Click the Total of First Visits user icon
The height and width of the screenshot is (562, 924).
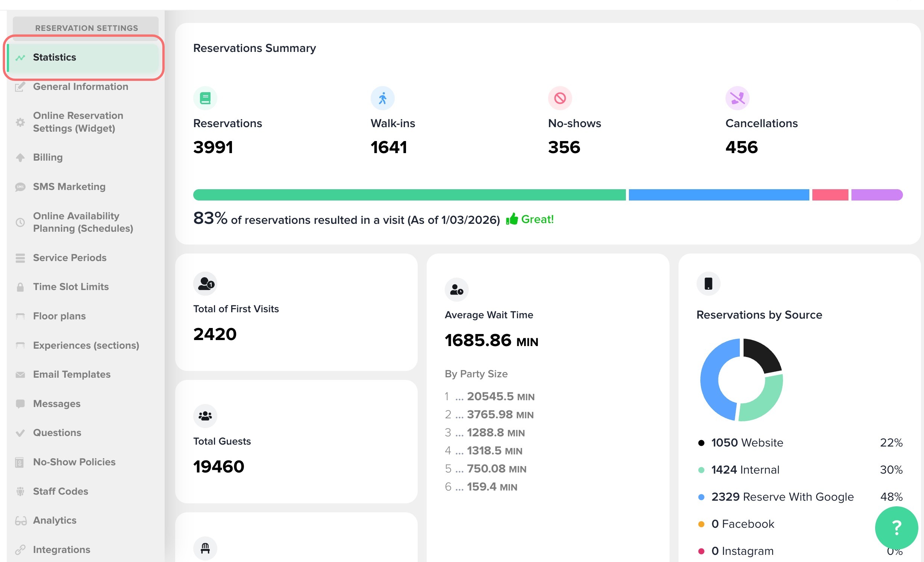205,284
